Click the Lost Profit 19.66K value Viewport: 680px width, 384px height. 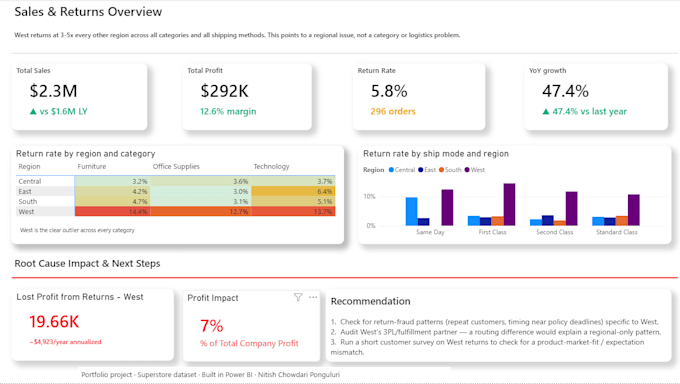click(54, 322)
